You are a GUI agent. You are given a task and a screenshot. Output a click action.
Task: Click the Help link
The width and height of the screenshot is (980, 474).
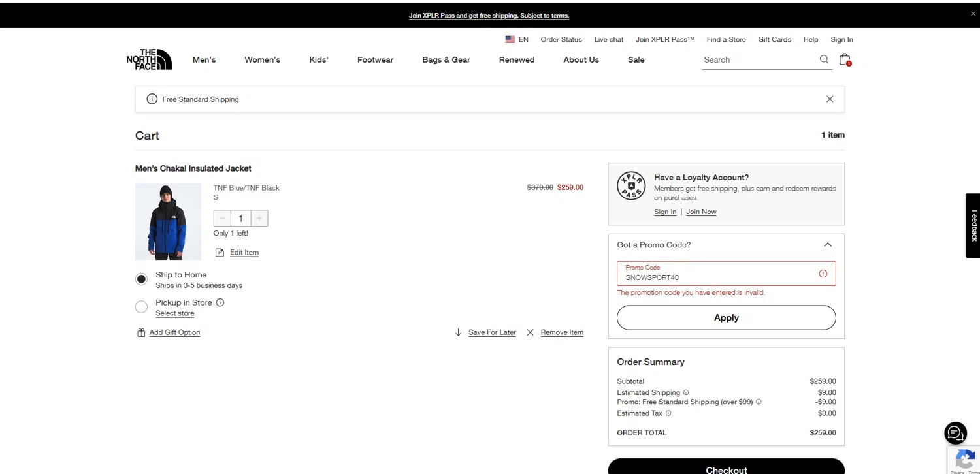(810, 39)
